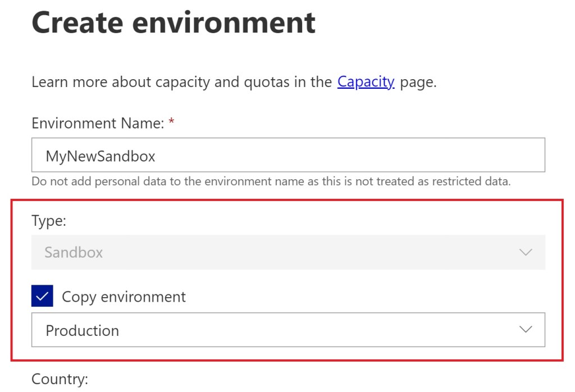Click the Create environment heading
The height and width of the screenshot is (392, 575).
[174, 22]
